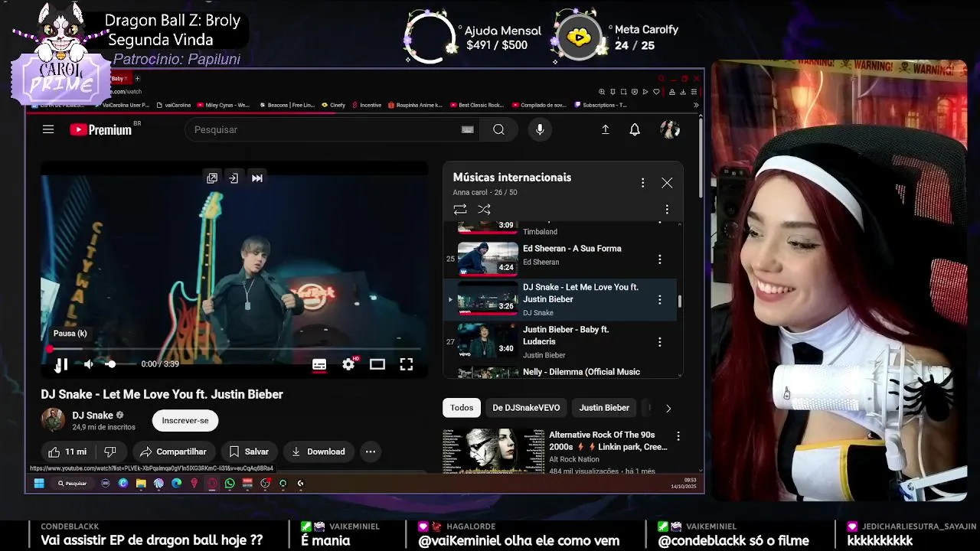The width and height of the screenshot is (980, 551).
Task: Select the Todos filter chip
Action: [462, 408]
